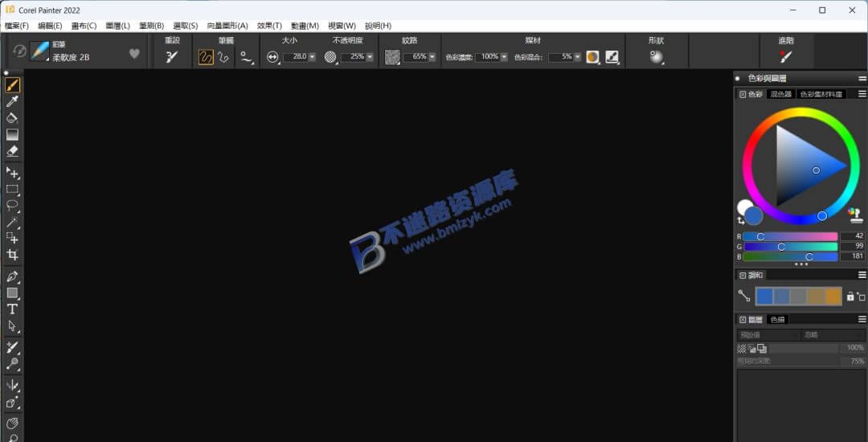The width and height of the screenshot is (868, 442).
Task: Click the clone color stamp icon
Action: point(856,215)
